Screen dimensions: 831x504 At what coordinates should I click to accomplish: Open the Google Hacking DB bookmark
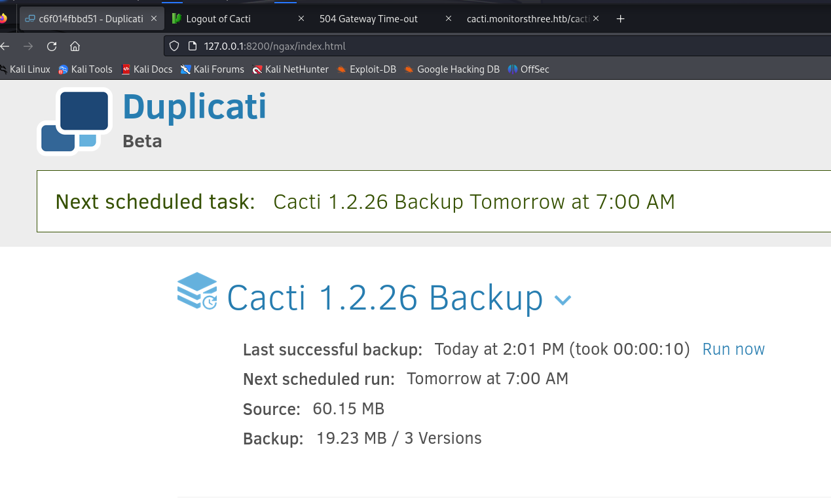pyautogui.click(x=452, y=69)
